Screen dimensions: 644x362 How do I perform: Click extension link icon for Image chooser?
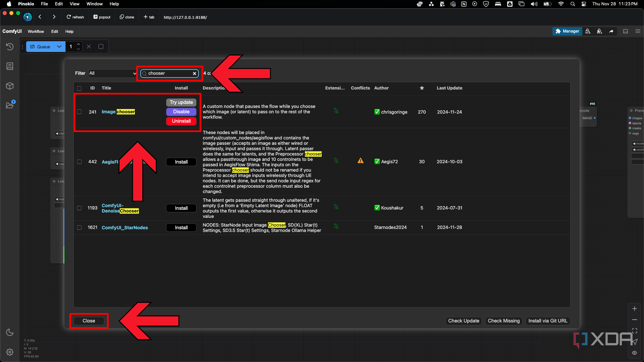[x=336, y=111]
